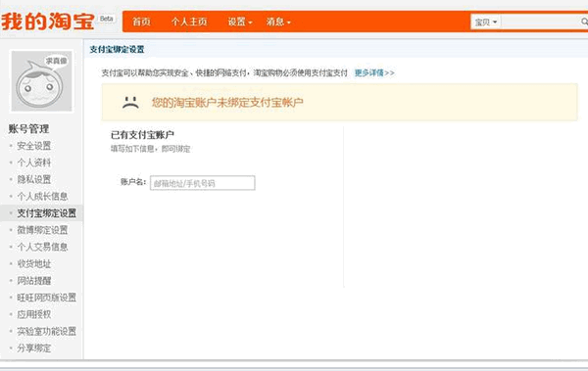588x371 pixels.
Task: Expand the 消息 dropdown menu
Action: click(278, 22)
